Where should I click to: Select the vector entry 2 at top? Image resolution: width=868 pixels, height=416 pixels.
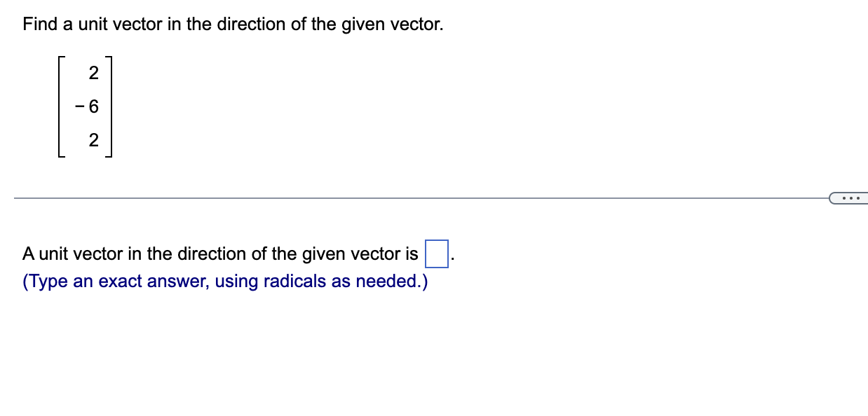tap(93, 74)
